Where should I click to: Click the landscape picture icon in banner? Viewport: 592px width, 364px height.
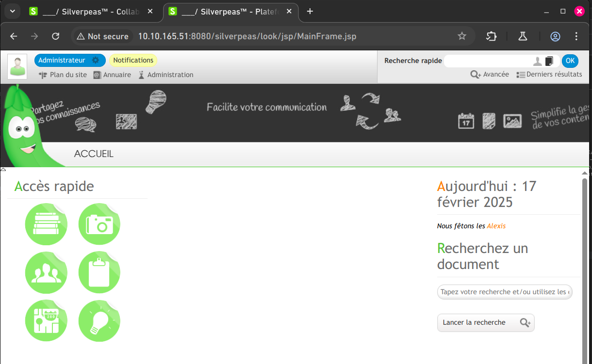click(x=512, y=121)
